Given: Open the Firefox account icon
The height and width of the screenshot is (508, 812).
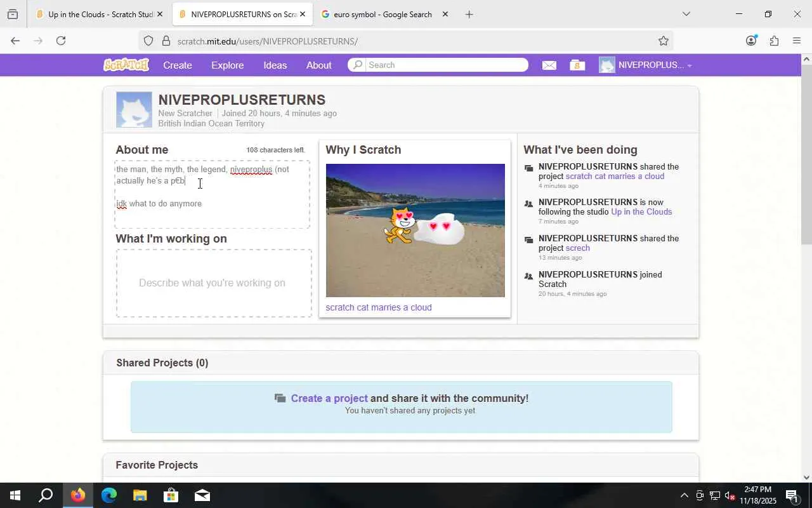Looking at the screenshot, I should coord(751,41).
